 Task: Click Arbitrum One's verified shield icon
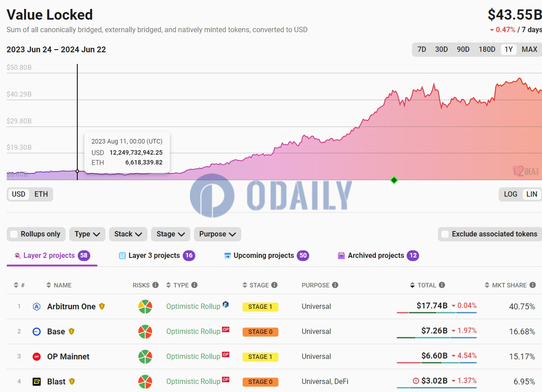(102, 306)
